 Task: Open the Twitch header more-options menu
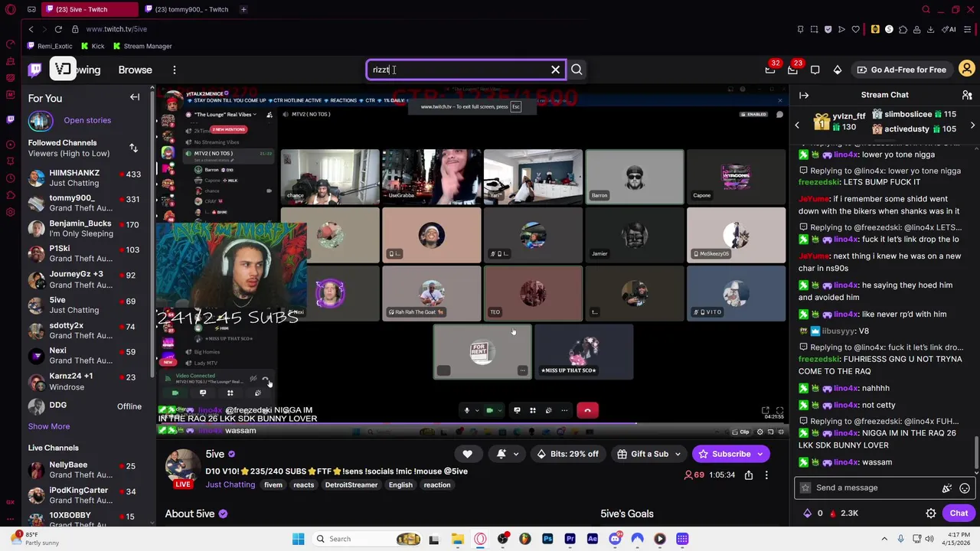pos(174,70)
